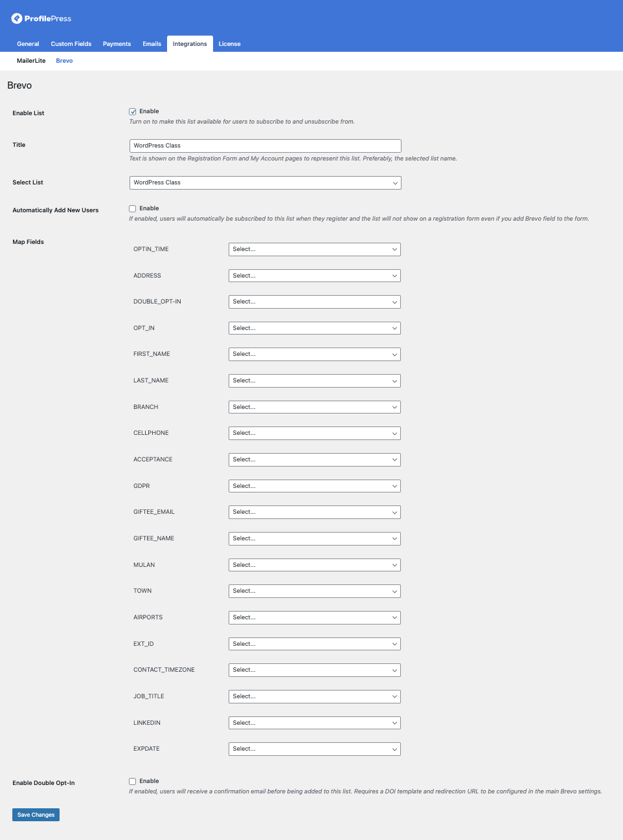Image resolution: width=623 pixels, height=840 pixels.
Task: Select the General settings tab
Action: point(28,43)
